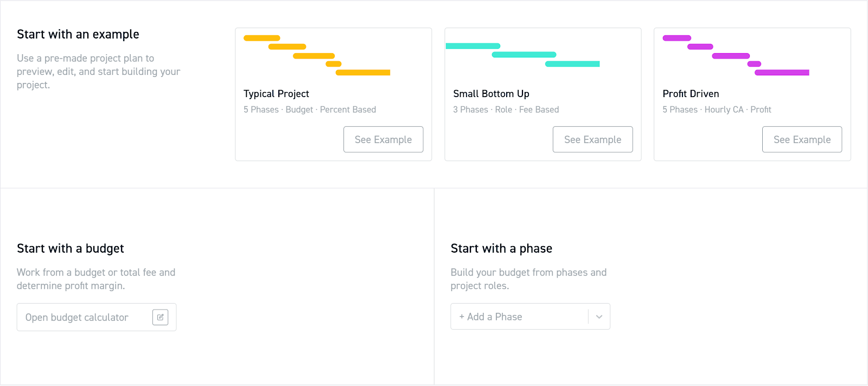The image size is (868, 386).
Task: See Example for the Typical Project plan
Action: coord(383,139)
